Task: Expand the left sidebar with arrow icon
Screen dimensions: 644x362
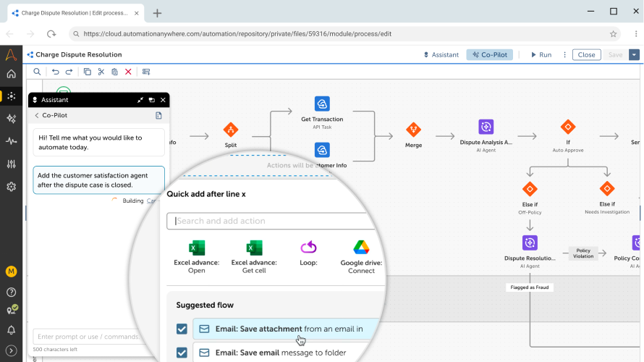Action: click(x=11, y=350)
